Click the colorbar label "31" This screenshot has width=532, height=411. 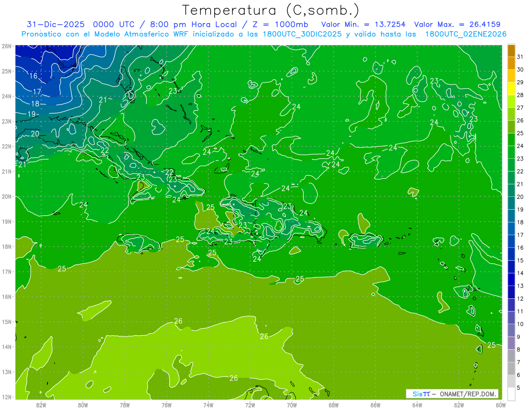tap(520, 57)
